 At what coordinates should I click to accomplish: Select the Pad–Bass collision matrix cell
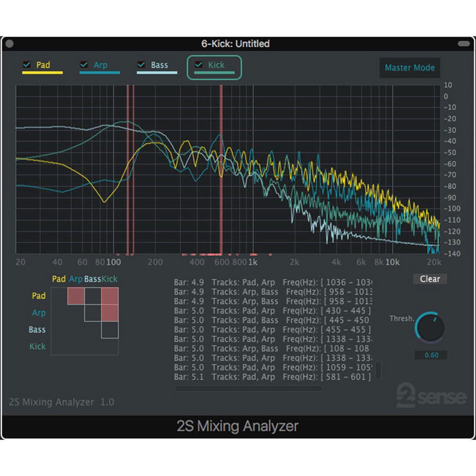93,296
